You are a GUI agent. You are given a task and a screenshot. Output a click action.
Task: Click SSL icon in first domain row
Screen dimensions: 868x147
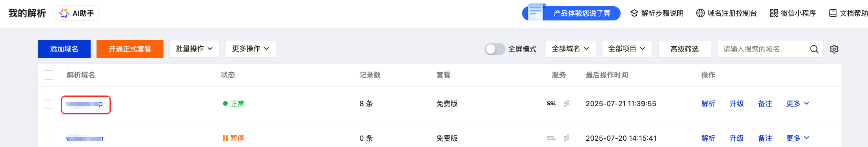point(552,104)
